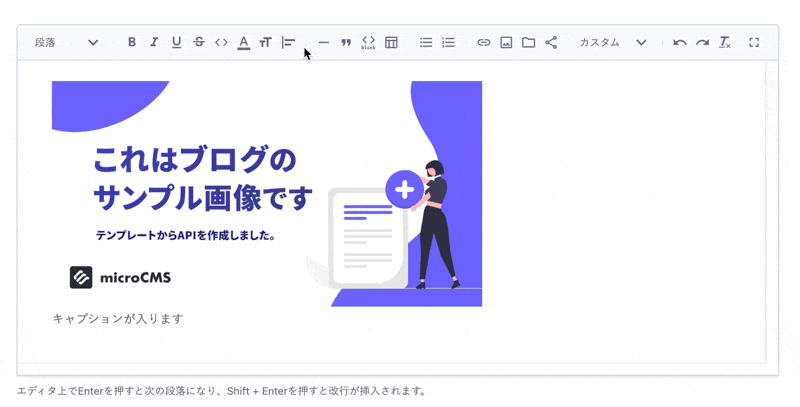800x407 pixels.
Task: Create a numbered list
Action: pos(448,43)
